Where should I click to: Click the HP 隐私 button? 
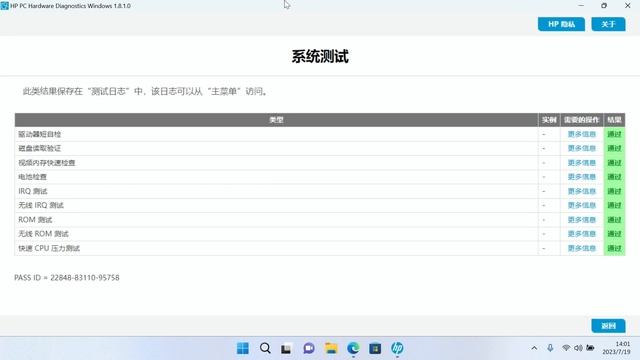click(x=561, y=24)
